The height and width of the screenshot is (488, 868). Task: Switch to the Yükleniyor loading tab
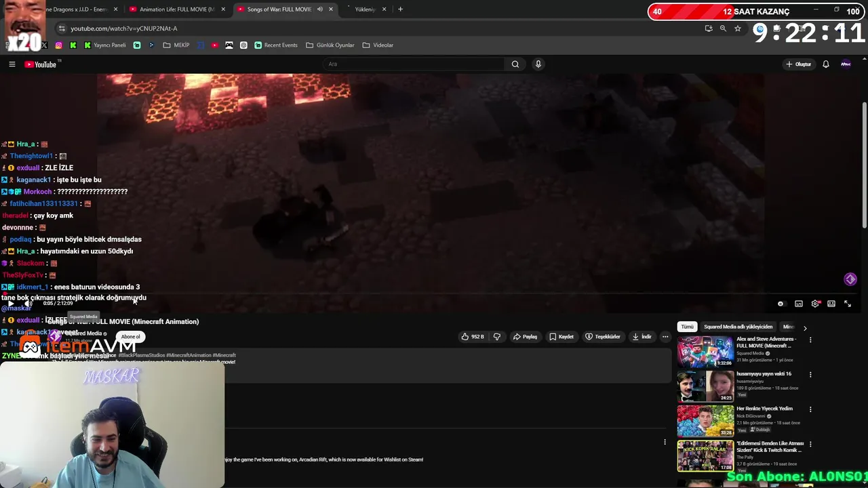365,9
